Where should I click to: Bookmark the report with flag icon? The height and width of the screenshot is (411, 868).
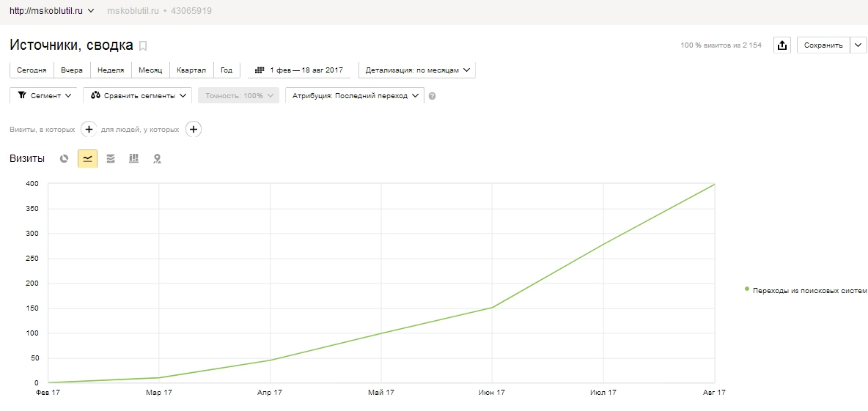pos(143,46)
